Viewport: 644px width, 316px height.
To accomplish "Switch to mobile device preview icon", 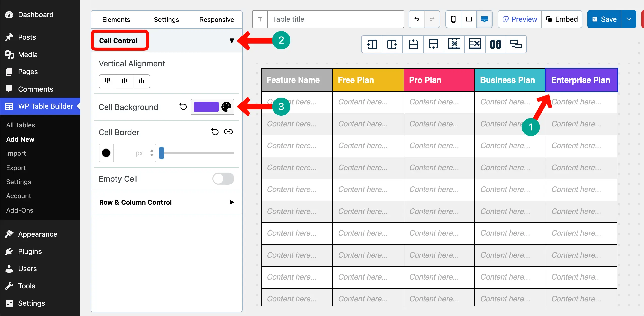I will click(x=453, y=19).
